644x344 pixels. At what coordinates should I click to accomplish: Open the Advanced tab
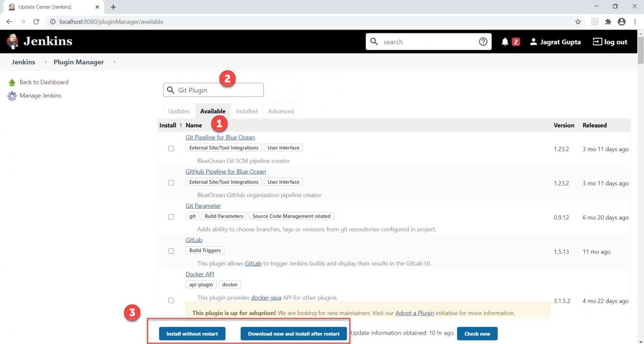pyautogui.click(x=280, y=111)
